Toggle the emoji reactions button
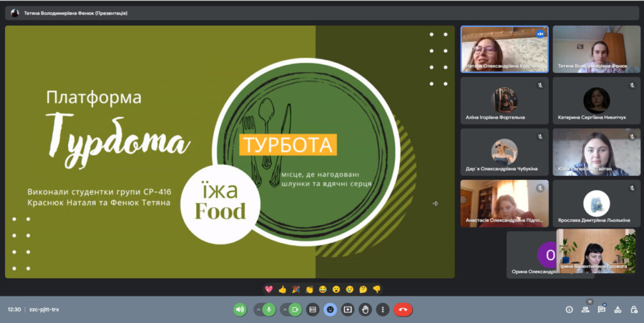The height and width of the screenshot is (323, 644). pos(330,309)
